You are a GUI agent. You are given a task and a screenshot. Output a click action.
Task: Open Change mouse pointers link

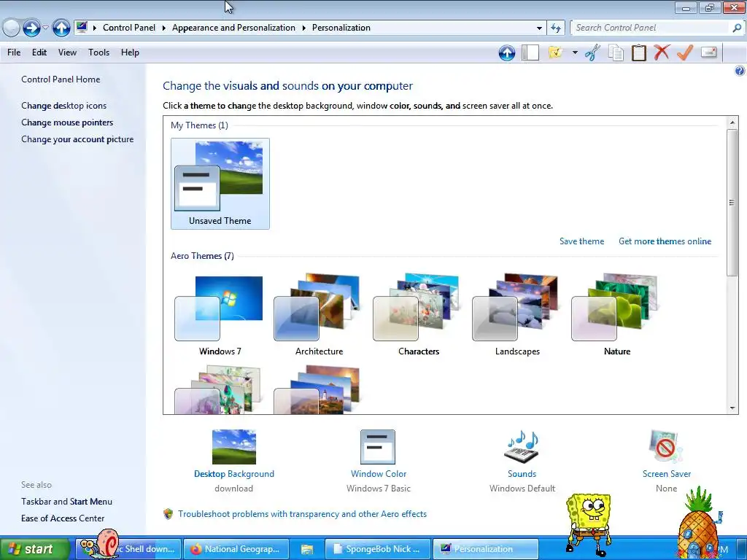(67, 122)
